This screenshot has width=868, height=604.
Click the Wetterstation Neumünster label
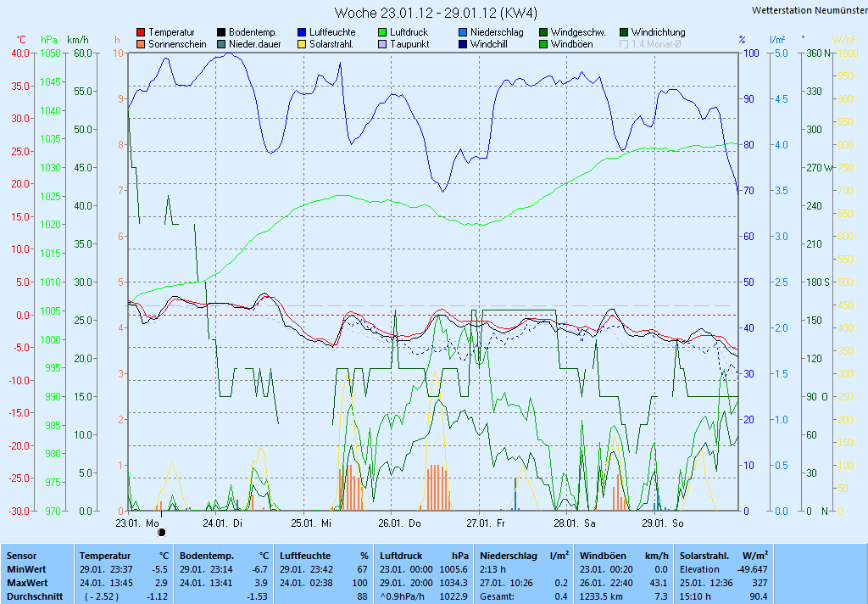[x=810, y=10]
